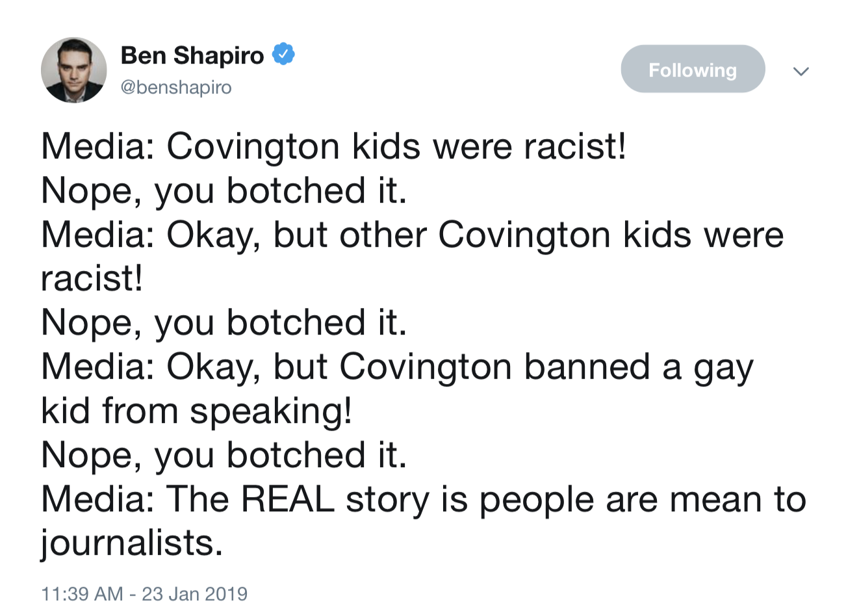Screen dimensions: 859x616
Task: Click text 'Media: Okay, but other Covington kids were'
Action: [413, 234]
